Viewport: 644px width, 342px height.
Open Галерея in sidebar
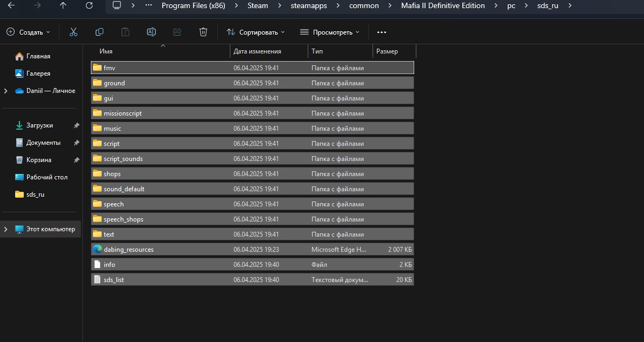click(38, 73)
